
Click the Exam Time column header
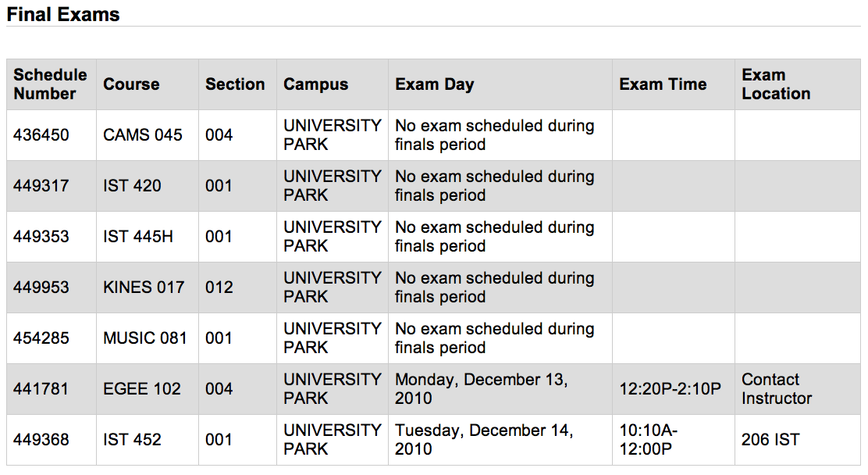point(663,84)
